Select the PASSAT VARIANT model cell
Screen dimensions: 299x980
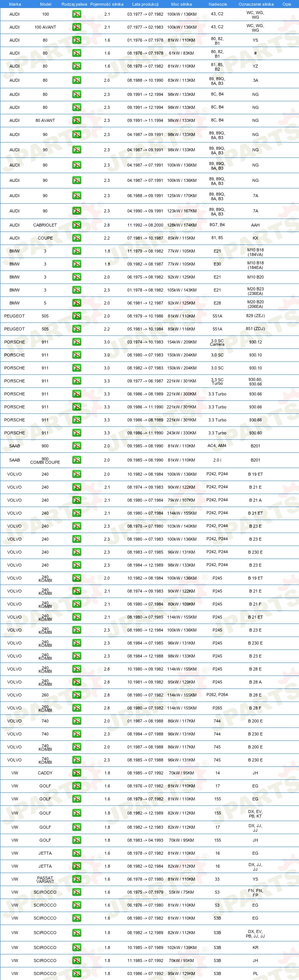(x=45, y=880)
